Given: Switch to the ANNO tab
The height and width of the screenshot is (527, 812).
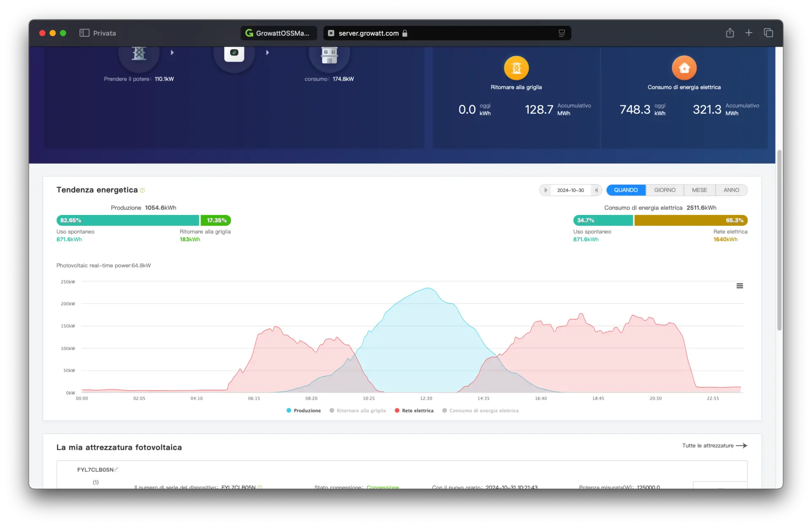Looking at the screenshot, I should [731, 190].
